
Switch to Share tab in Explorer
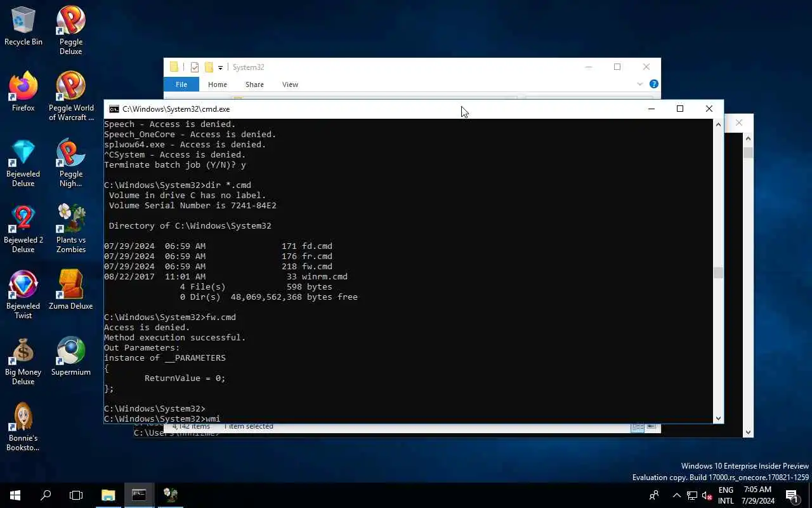254,84
